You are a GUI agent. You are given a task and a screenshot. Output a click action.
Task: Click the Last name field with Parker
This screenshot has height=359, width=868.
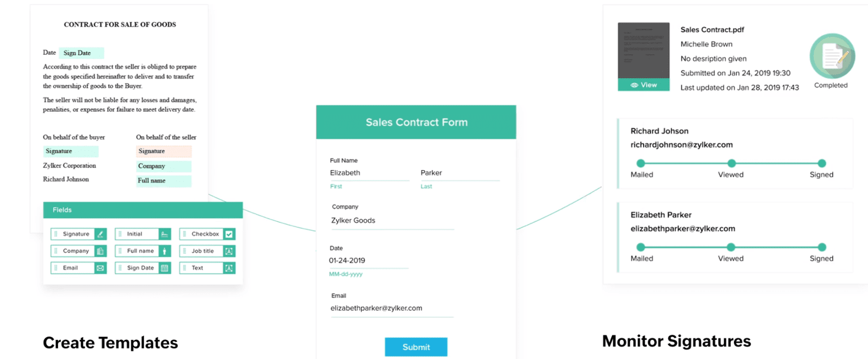[460, 173]
